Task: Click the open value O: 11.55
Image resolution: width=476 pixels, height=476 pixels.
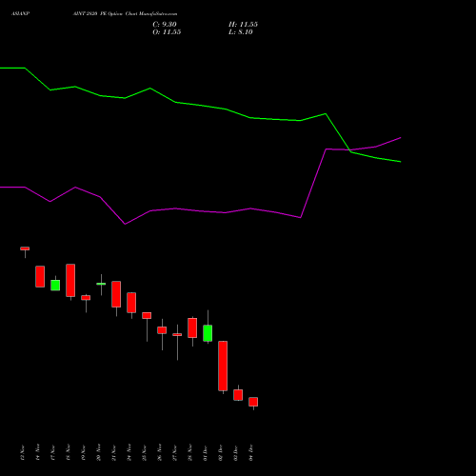Action: [167, 32]
